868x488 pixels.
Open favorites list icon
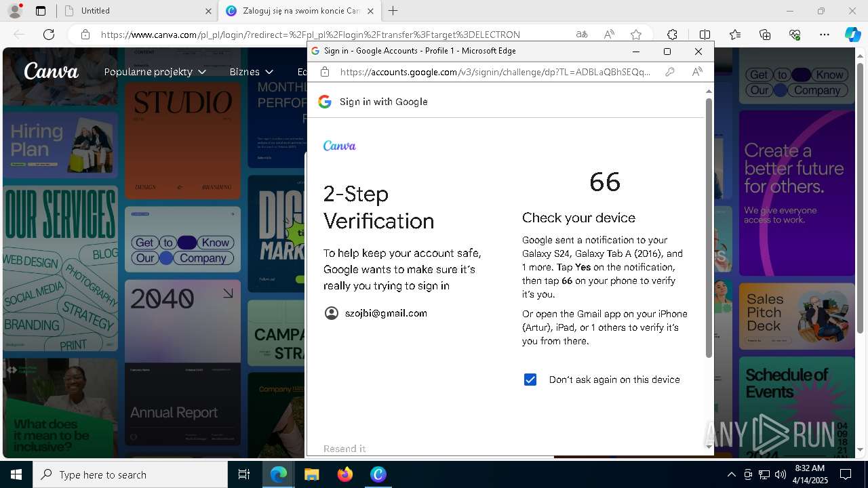[735, 35]
